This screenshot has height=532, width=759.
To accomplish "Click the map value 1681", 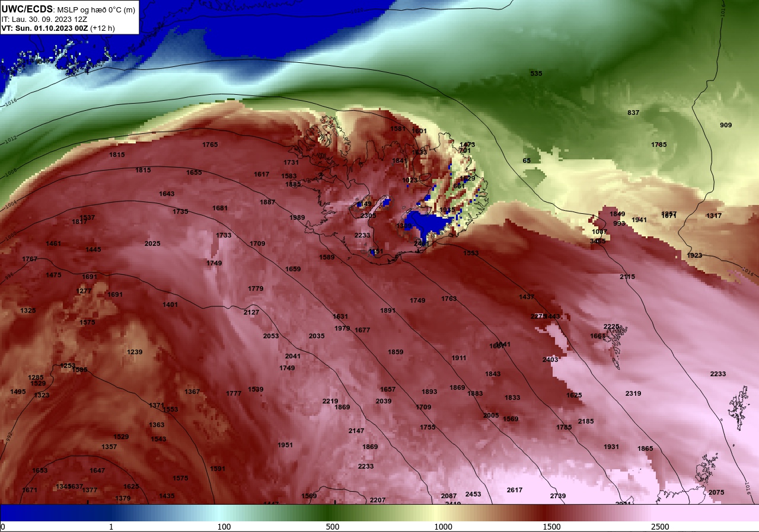I will click(x=220, y=208).
